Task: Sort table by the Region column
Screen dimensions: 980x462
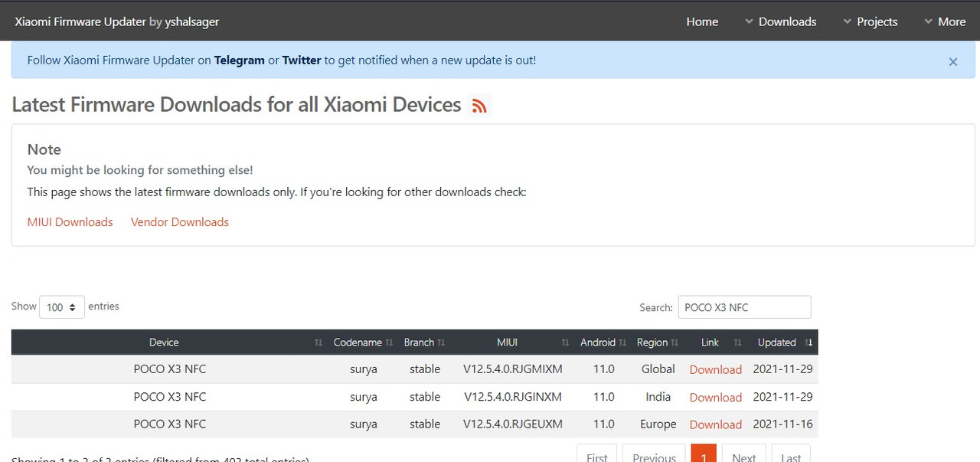Action: [658, 342]
